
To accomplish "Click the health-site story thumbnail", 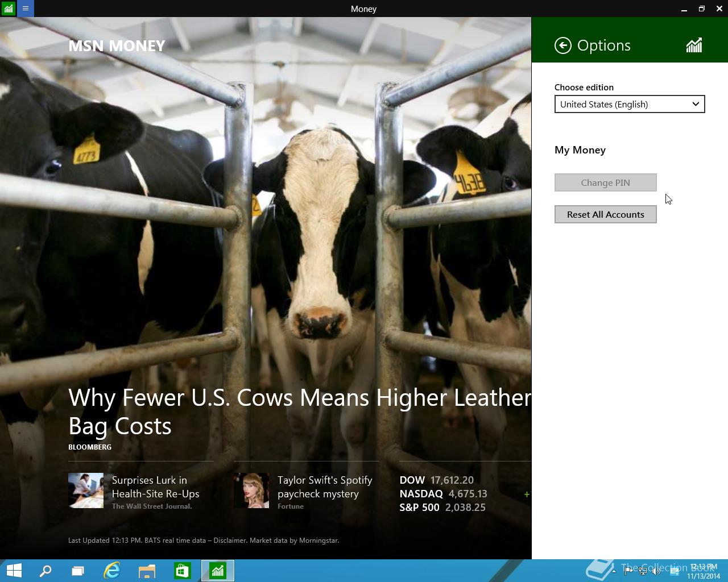I will (86, 490).
